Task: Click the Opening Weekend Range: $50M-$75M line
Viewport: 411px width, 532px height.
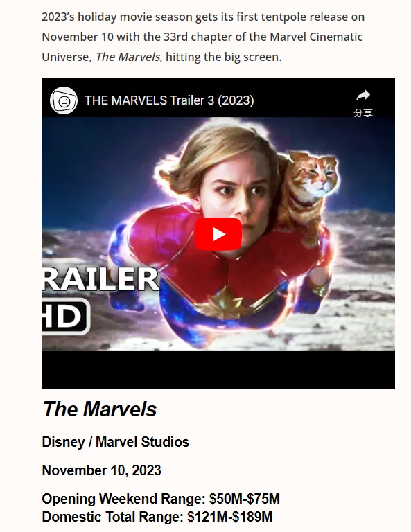Action: click(x=161, y=499)
